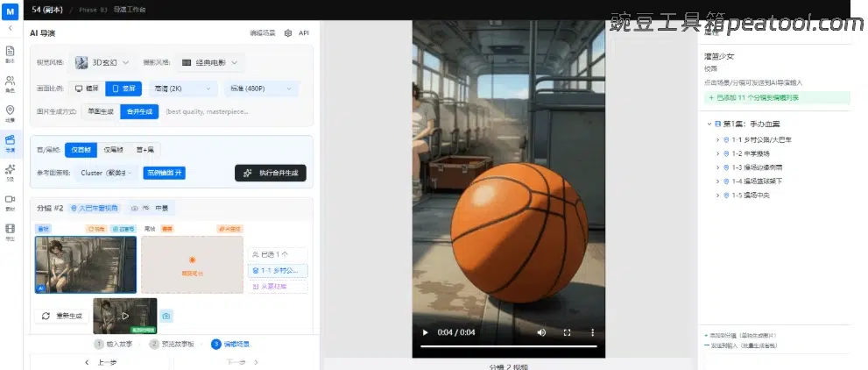Select the 横屏 landscape aspect ratio option
868x370 pixels.
88,89
